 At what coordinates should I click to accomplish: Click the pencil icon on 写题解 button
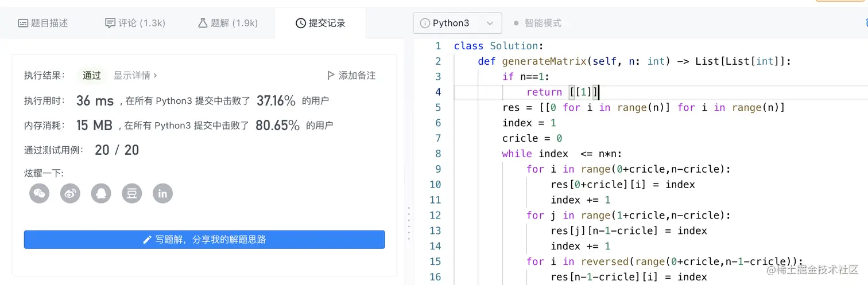coord(148,240)
